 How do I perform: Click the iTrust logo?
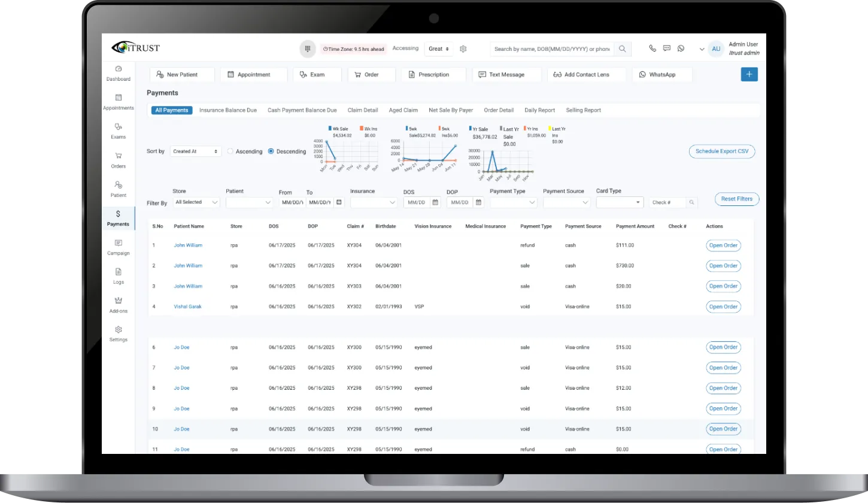pos(136,48)
